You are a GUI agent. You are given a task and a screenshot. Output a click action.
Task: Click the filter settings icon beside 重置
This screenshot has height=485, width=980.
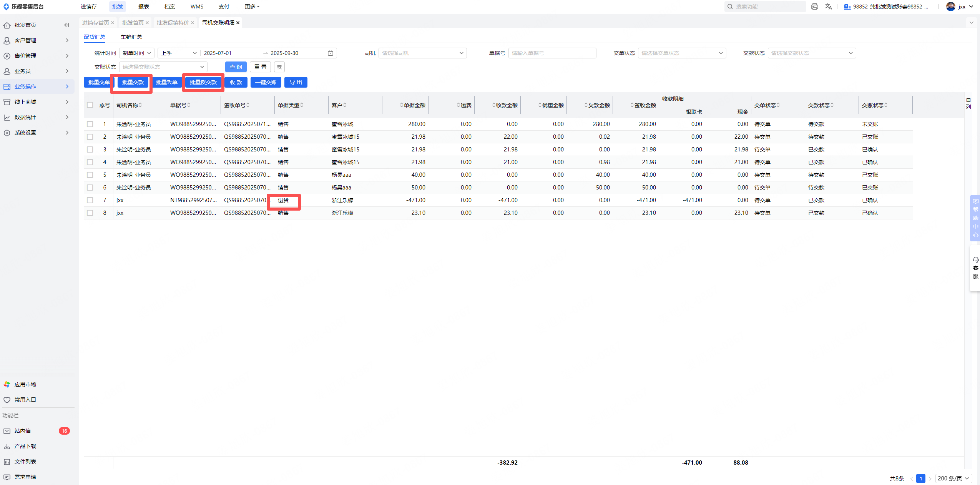coord(279,67)
